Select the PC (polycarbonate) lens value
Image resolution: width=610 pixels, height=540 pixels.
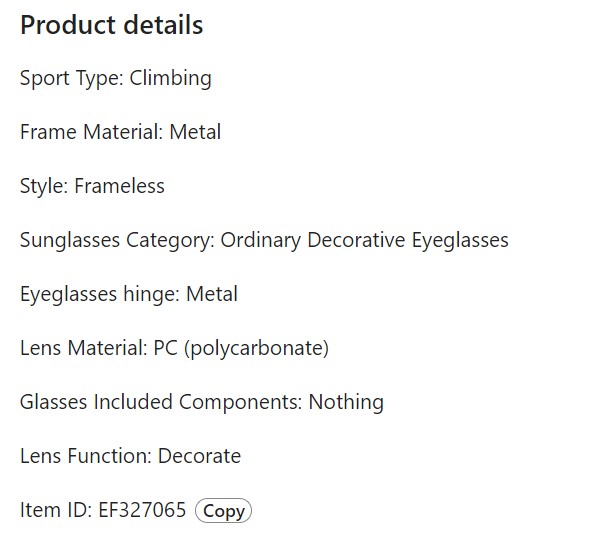pyautogui.click(x=241, y=348)
